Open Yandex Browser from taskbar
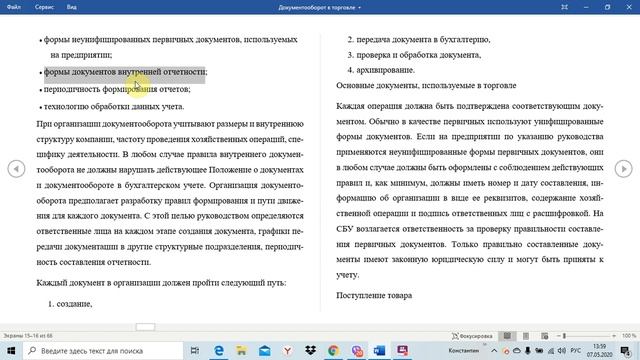 tap(287, 351)
